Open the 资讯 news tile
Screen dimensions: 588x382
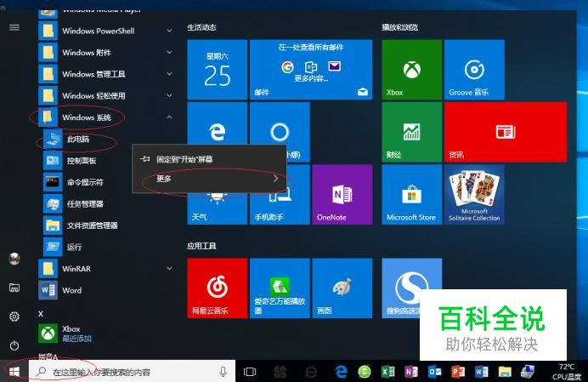[x=506, y=132]
